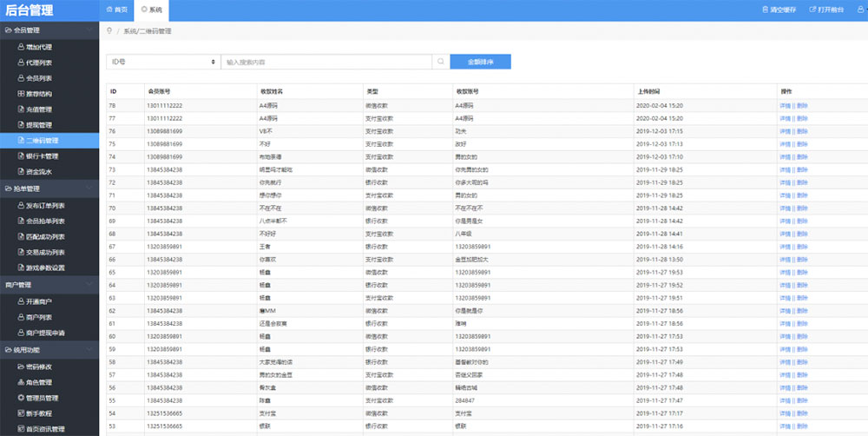This screenshot has height=436, width=868.
Task: Click the location pin breadcrumb icon
Action: click(109, 31)
